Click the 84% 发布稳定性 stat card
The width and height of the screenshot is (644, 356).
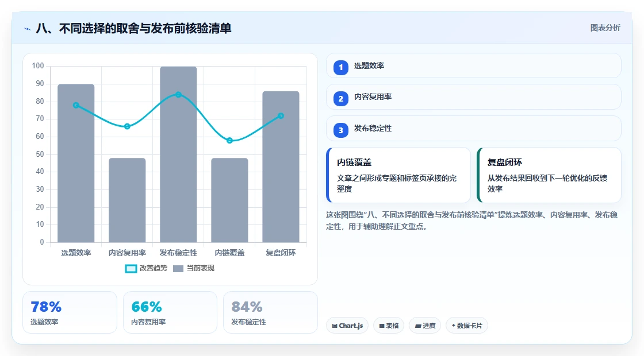pyautogui.click(x=270, y=312)
